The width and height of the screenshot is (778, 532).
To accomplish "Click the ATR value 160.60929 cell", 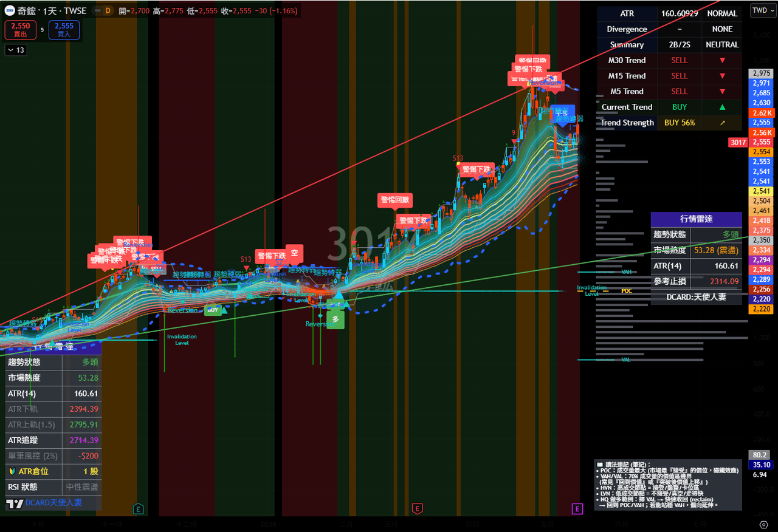I will (680, 13).
